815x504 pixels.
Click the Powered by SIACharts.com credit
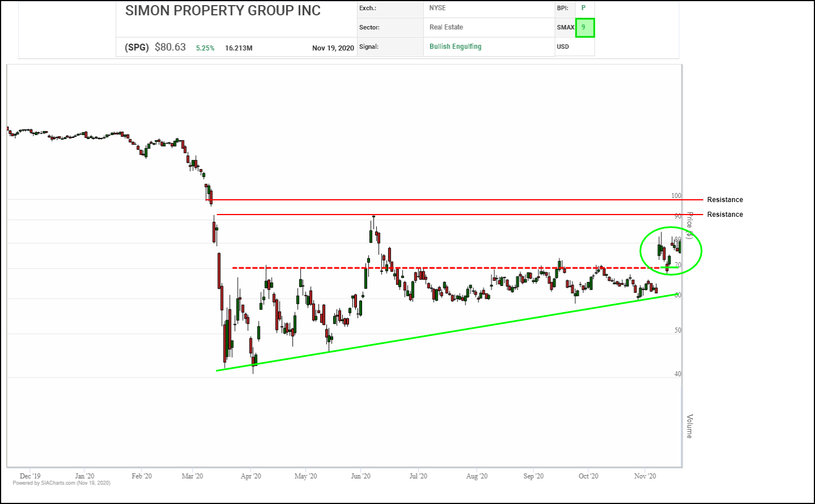61,483
